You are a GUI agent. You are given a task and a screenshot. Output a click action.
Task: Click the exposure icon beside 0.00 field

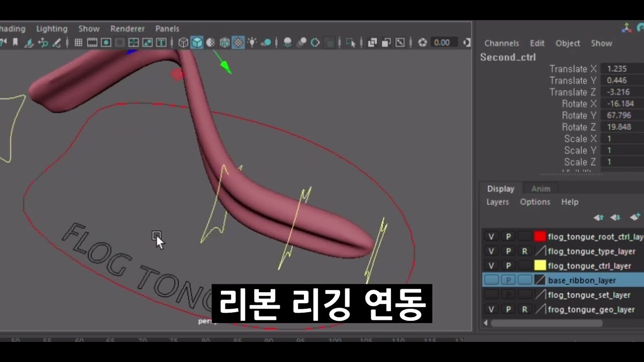coord(423,43)
